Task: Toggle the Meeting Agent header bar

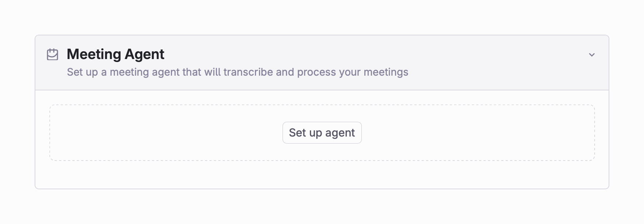Action: click(x=322, y=63)
